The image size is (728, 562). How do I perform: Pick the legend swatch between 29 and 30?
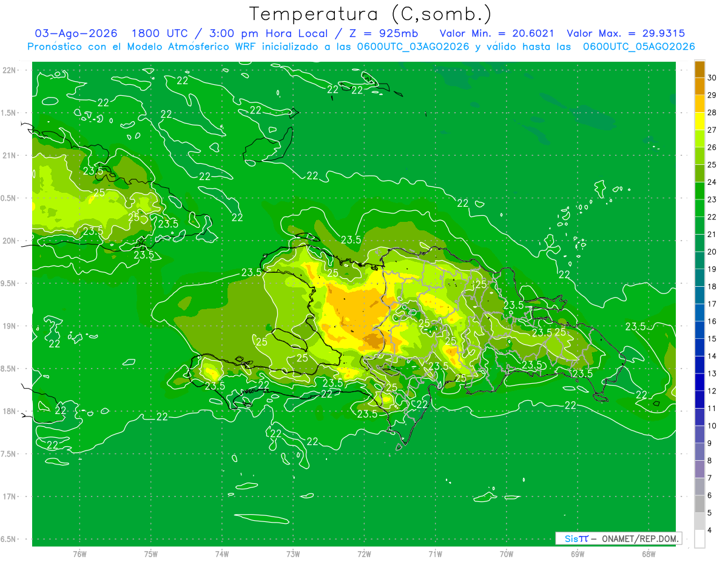click(x=699, y=85)
